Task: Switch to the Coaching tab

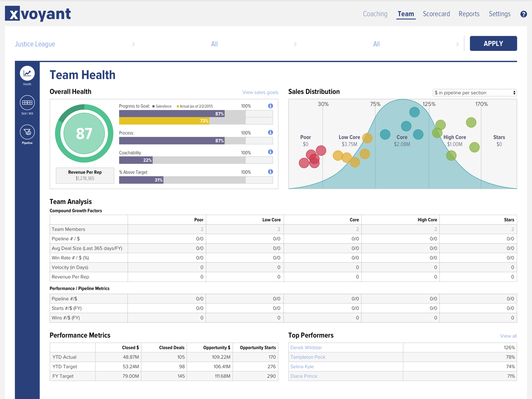Action: tap(375, 14)
